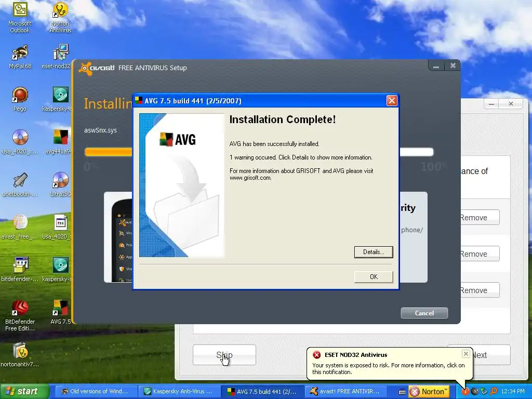The width and height of the screenshot is (532, 399).
Task: Click the avast orange installation progress bar
Action: tap(109, 152)
